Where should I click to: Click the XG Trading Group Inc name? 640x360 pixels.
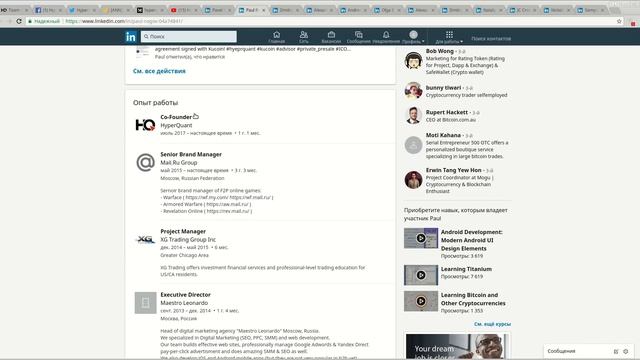[x=188, y=240]
